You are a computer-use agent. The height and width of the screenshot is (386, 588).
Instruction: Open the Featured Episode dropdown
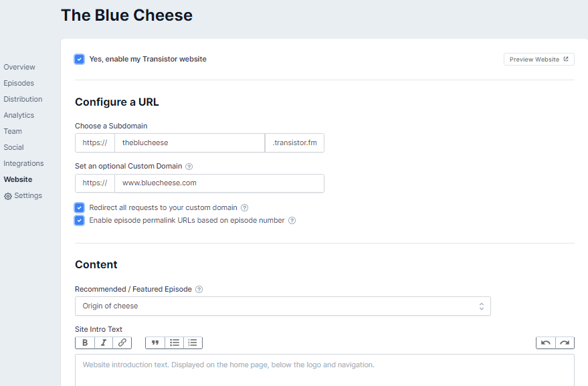[x=283, y=306]
